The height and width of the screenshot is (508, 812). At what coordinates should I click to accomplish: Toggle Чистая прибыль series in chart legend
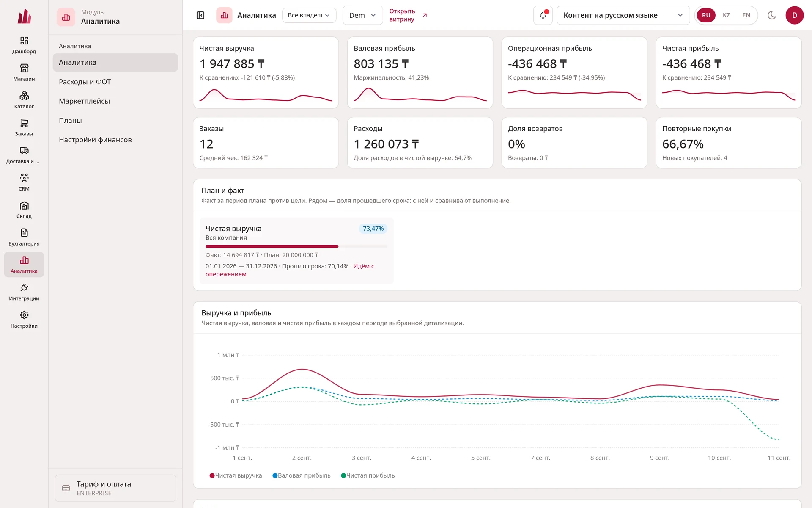point(368,475)
